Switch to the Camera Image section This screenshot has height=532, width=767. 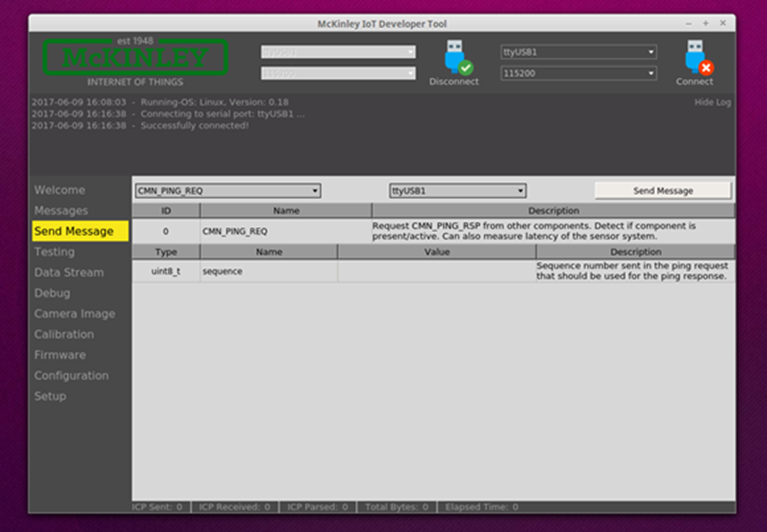(x=75, y=314)
